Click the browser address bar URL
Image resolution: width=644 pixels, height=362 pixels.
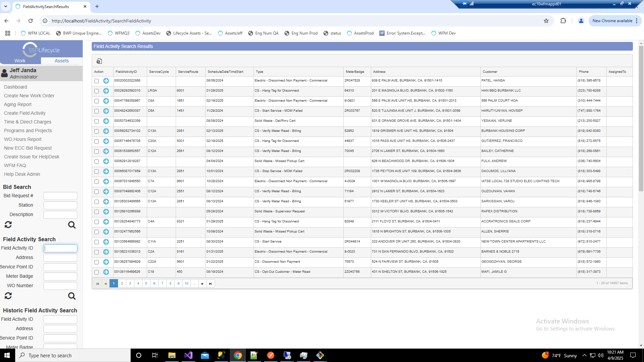(101, 21)
